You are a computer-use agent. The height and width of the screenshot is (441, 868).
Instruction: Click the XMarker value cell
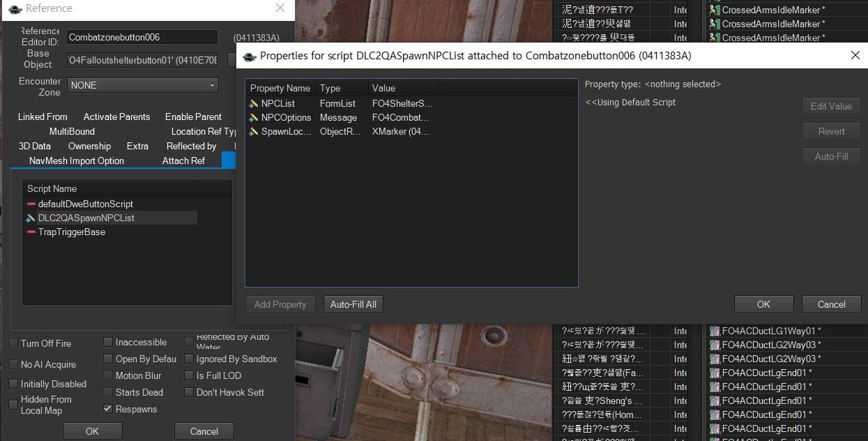pyautogui.click(x=402, y=131)
